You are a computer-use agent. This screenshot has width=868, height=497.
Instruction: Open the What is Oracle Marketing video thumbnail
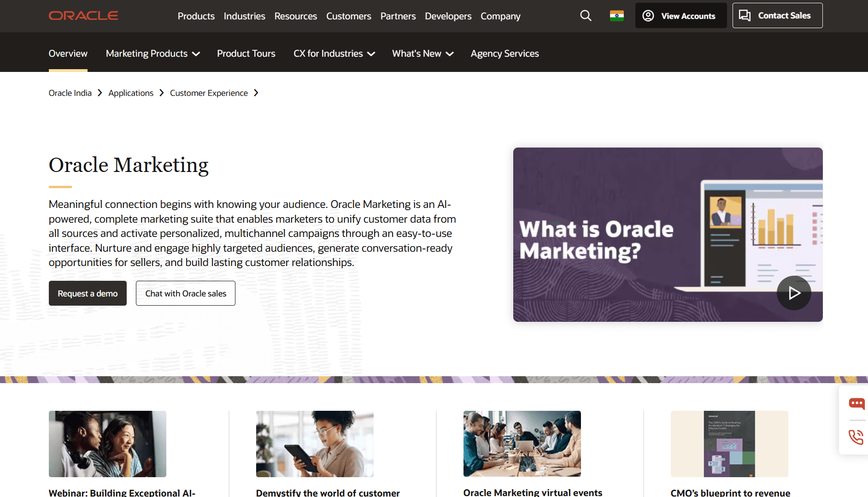pyautogui.click(x=668, y=235)
